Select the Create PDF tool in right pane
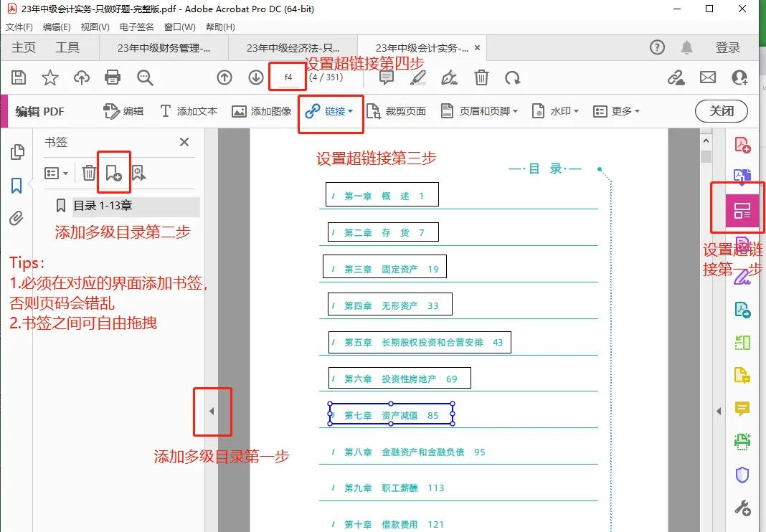This screenshot has height=532, width=766. coord(742,145)
